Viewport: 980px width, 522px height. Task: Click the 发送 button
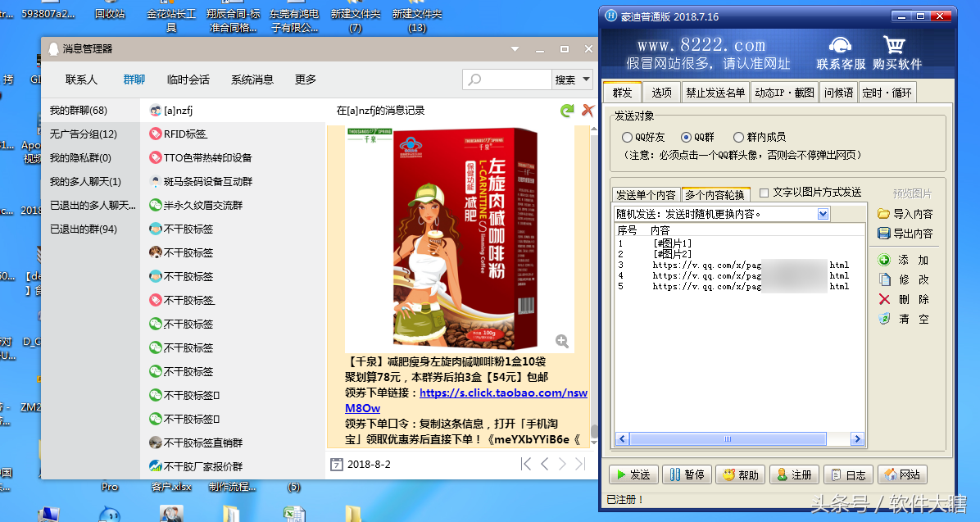tap(633, 475)
